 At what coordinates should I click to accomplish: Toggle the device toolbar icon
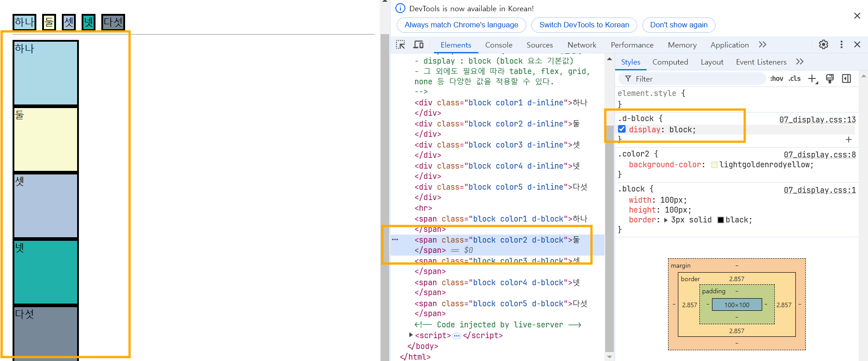418,45
